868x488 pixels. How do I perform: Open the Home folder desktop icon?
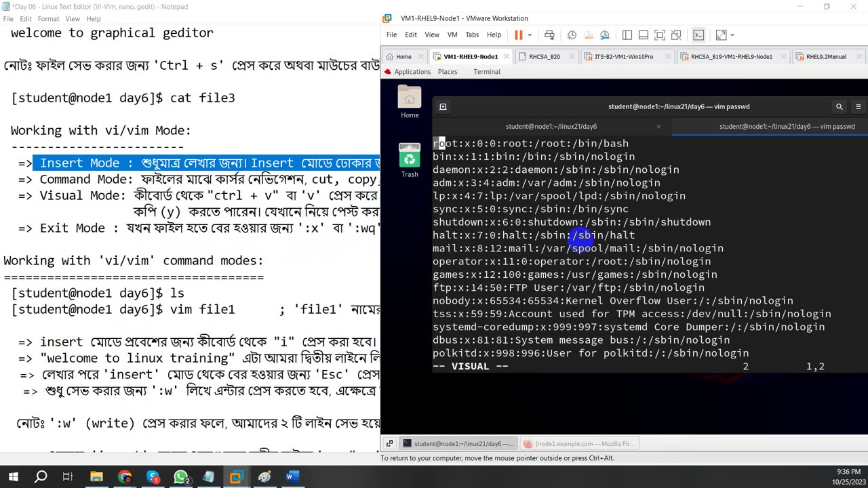coord(410,102)
